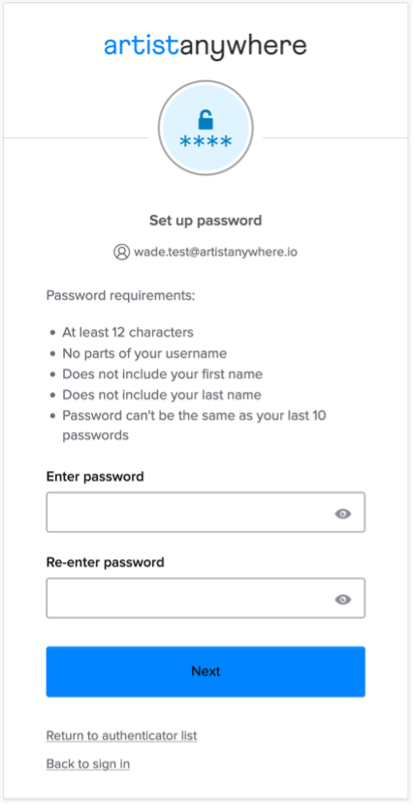Click the unlocked padlock icon
This screenshot has width=415, height=806.
point(206,120)
